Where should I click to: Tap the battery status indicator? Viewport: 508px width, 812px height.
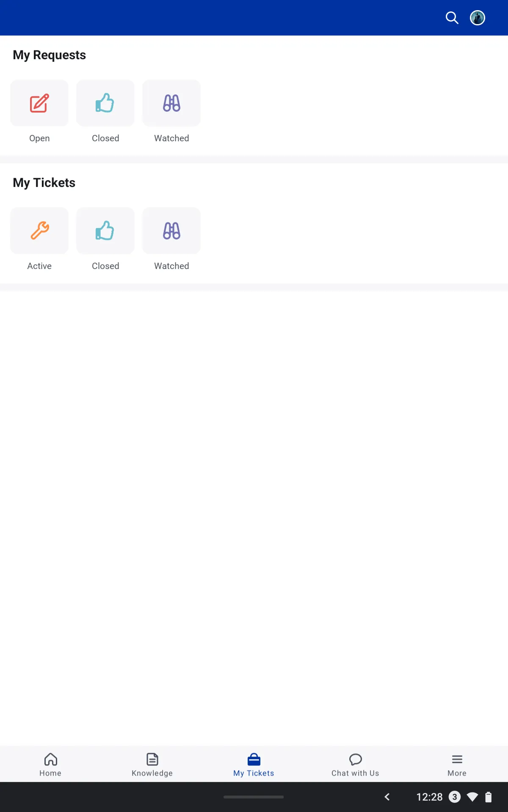pos(488,797)
